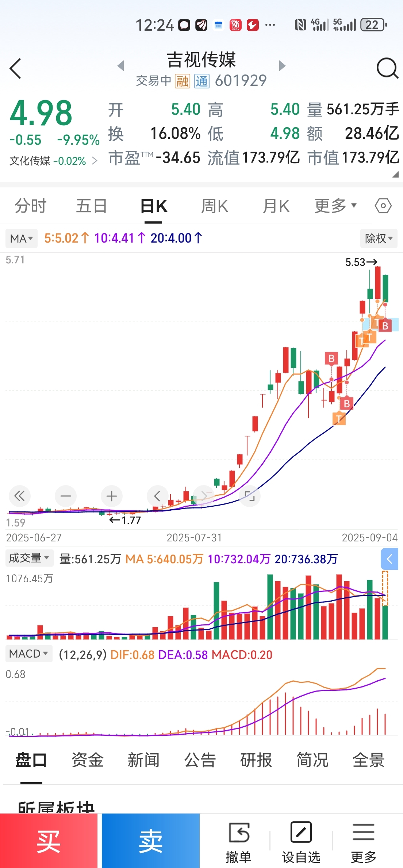Screen dimensions: 403x868
Task: Select the 盘口 info tab
Action: [x=31, y=761]
